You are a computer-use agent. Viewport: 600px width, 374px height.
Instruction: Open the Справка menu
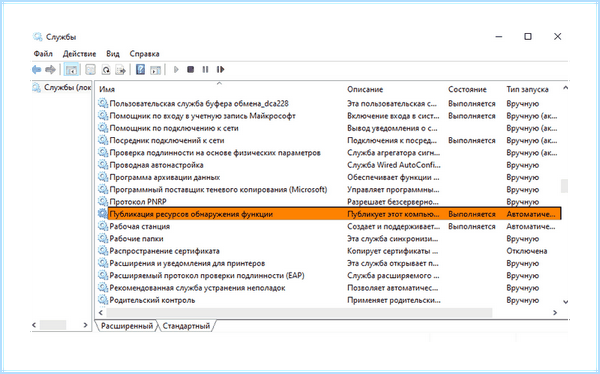click(144, 54)
